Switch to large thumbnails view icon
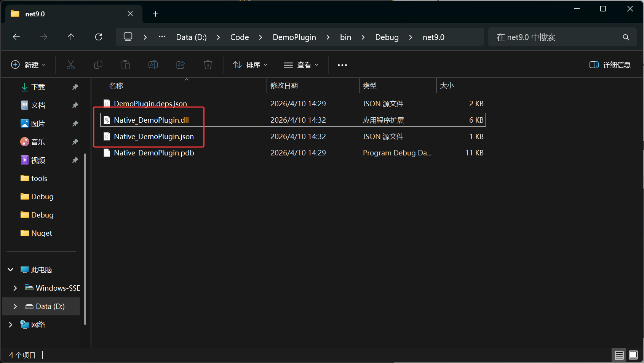 (x=633, y=355)
